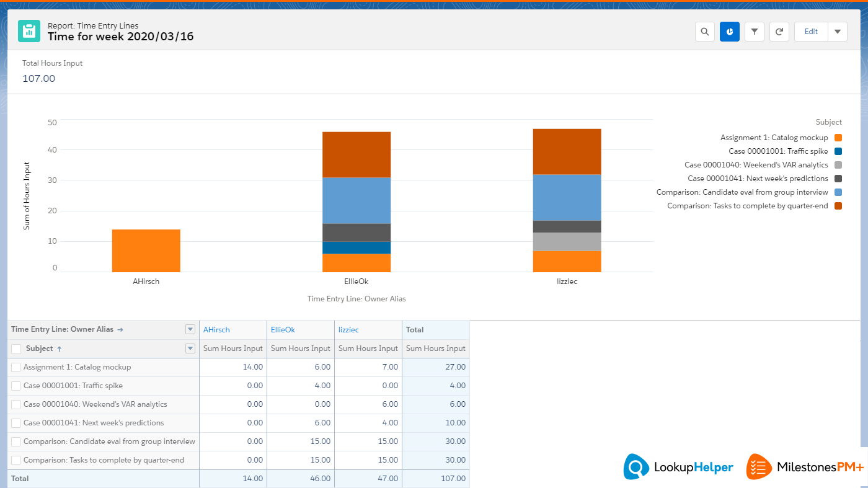Click the Total Hours Input value 107.00

pyautogui.click(x=38, y=79)
